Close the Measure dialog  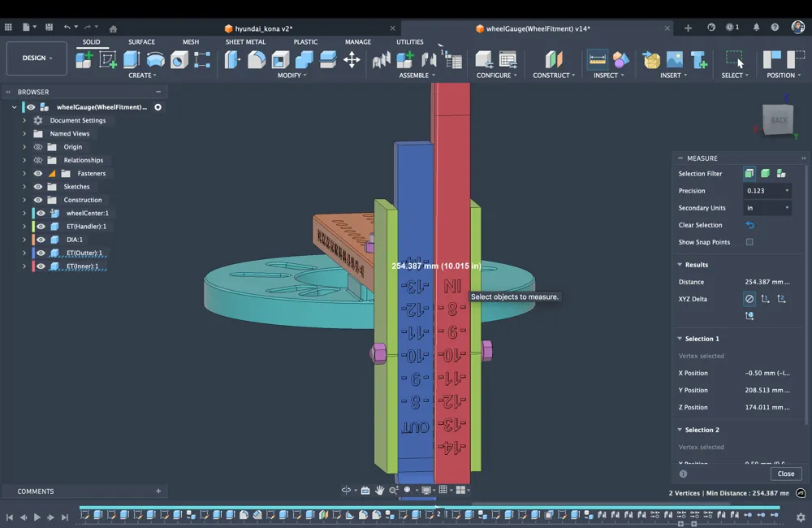[x=785, y=474]
